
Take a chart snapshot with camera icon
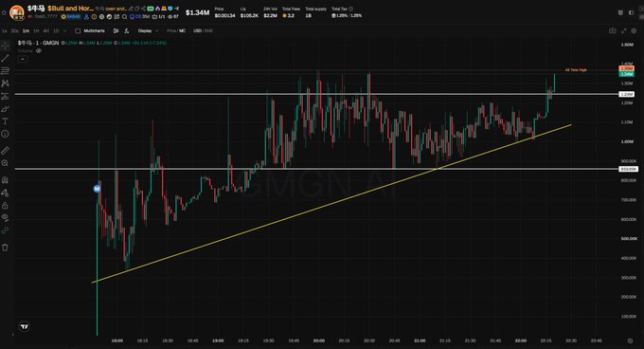613,31
